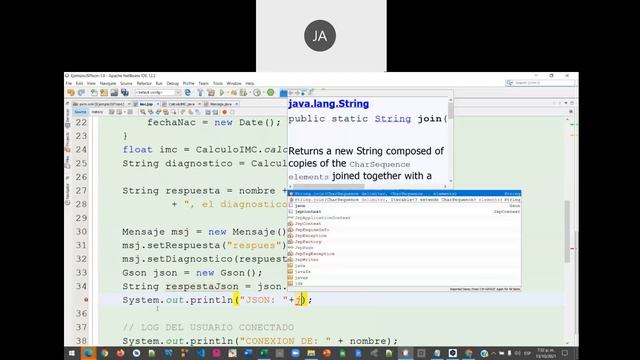Click the java.lang.String documentation link
This screenshot has width=640, height=360.
(329, 104)
